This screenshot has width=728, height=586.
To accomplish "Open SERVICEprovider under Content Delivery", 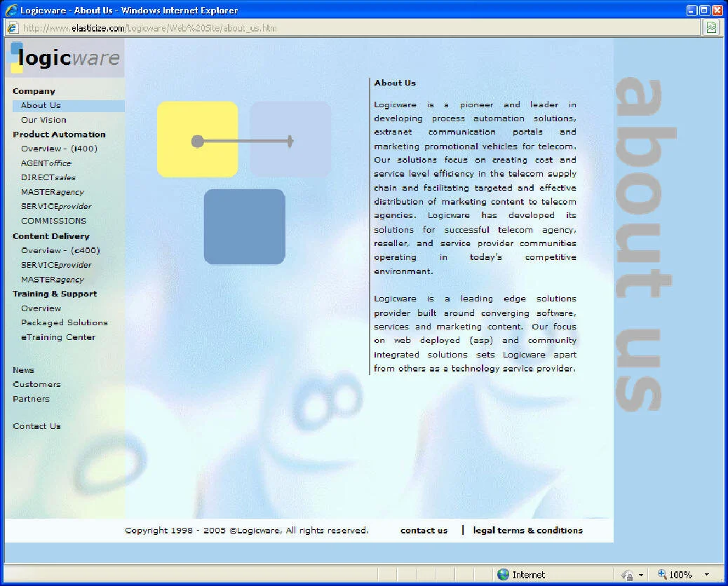I will pyautogui.click(x=56, y=264).
